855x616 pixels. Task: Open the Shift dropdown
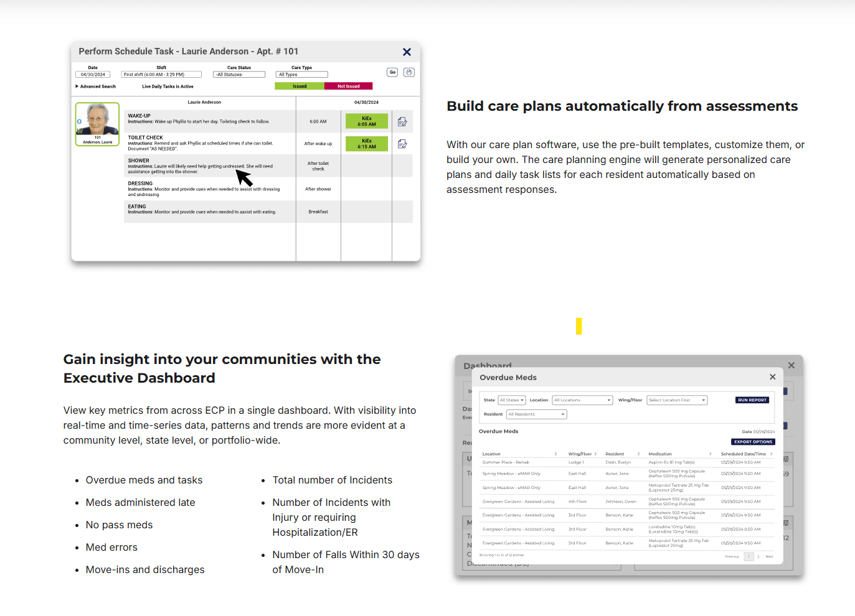pyautogui.click(x=161, y=73)
